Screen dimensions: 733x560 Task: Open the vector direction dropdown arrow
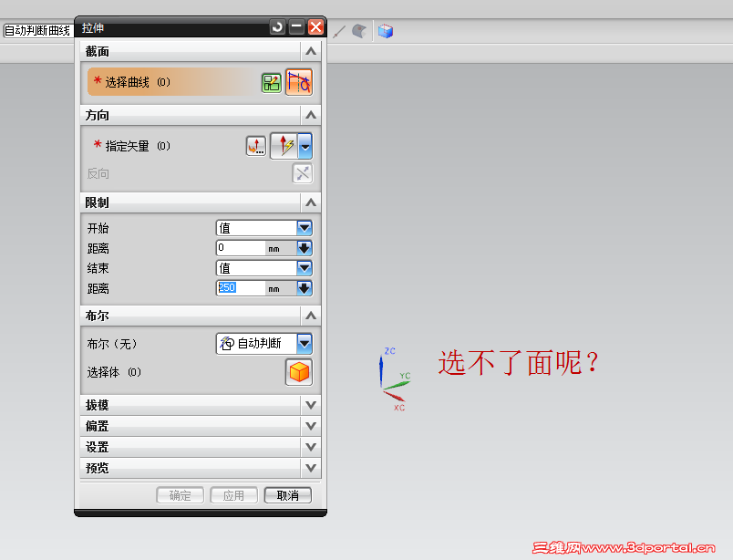pyautogui.click(x=305, y=146)
